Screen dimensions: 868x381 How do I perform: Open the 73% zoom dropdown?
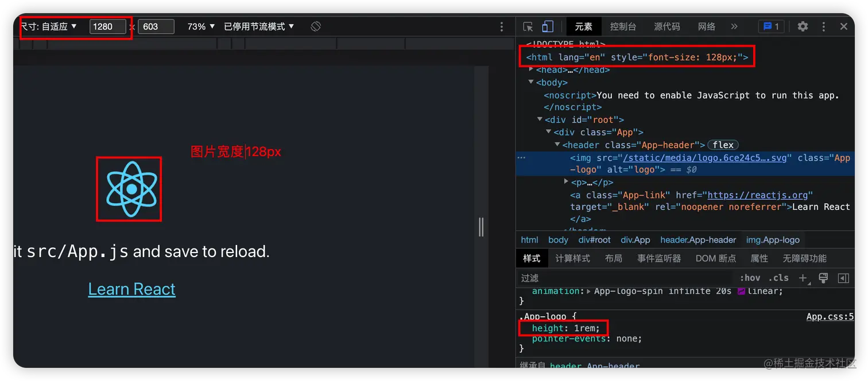pyautogui.click(x=201, y=26)
